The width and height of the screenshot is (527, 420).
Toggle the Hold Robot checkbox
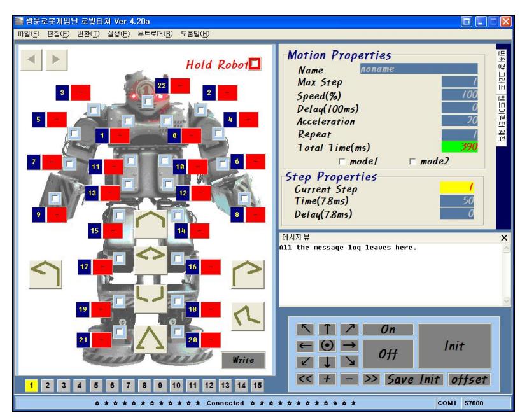click(255, 64)
